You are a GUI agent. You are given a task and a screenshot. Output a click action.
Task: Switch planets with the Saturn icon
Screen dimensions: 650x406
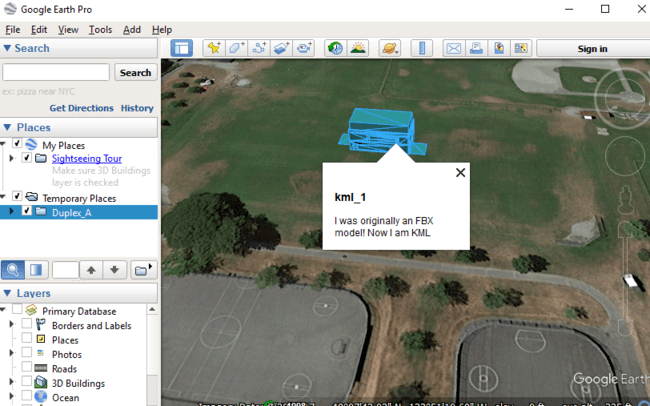click(x=390, y=48)
